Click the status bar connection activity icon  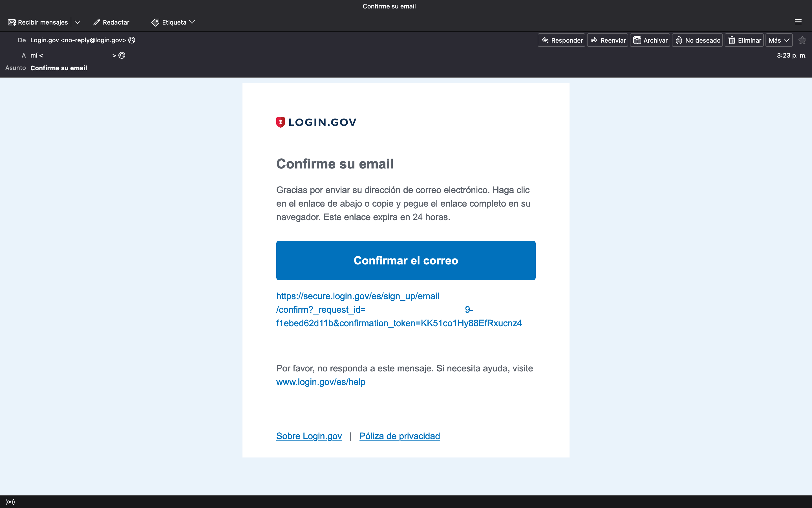coord(10,502)
